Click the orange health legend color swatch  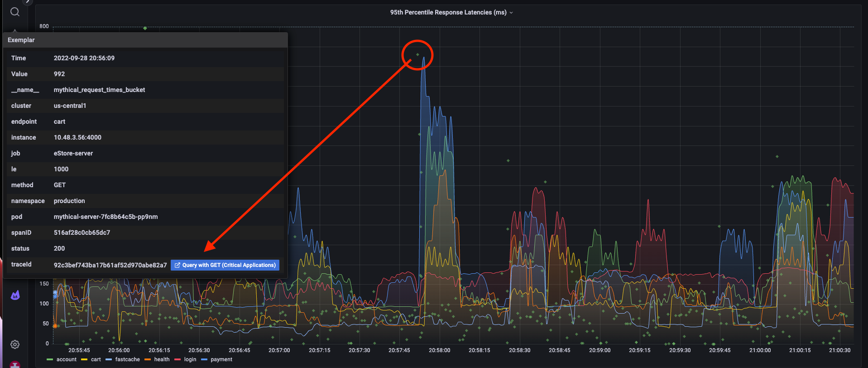coord(148,360)
